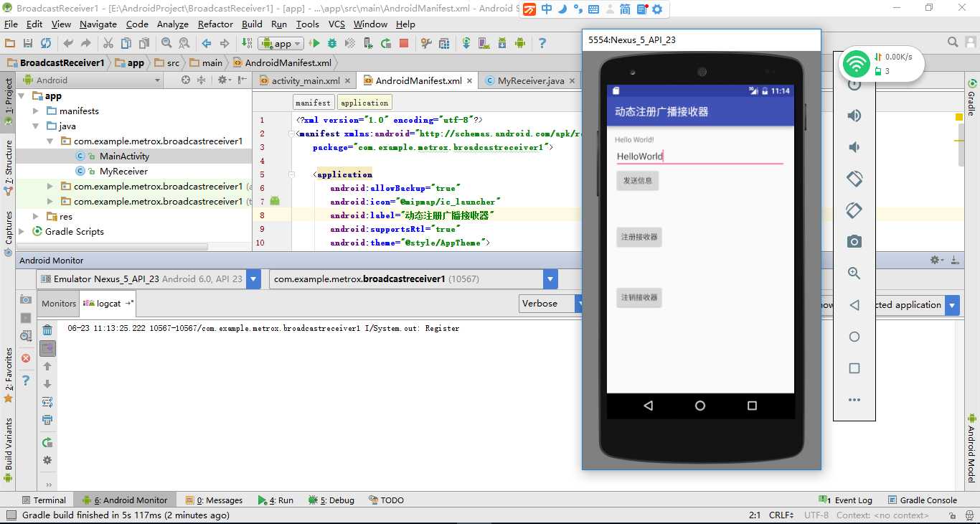Viewport: 980px width, 524px height.
Task: Click the emulator screen Home button
Action: coord(700,406)
